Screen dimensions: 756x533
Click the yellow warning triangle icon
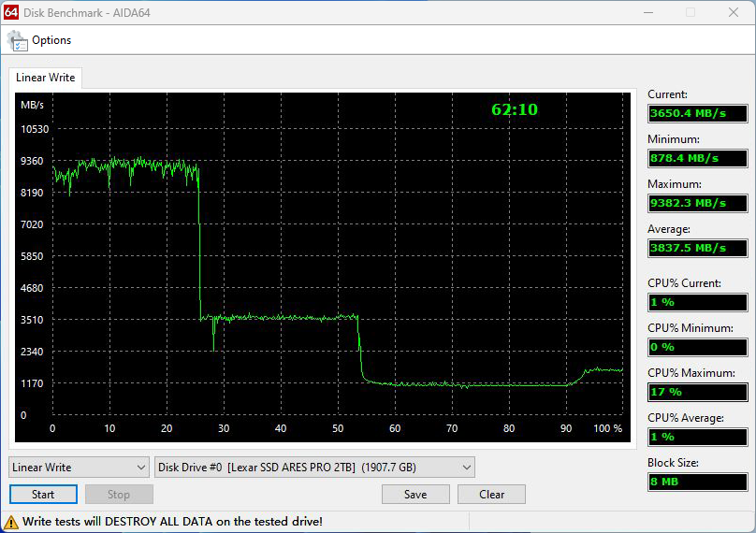[11, 522]
